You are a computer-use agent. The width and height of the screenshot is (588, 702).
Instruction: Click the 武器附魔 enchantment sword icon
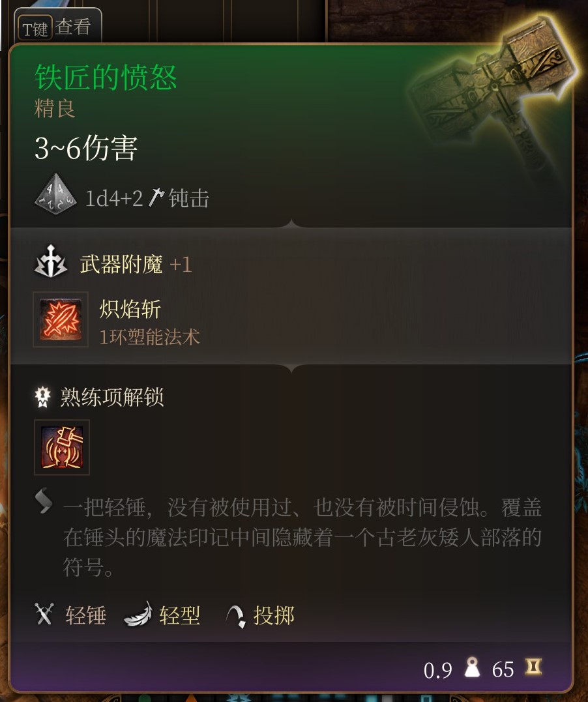[51, 261]
